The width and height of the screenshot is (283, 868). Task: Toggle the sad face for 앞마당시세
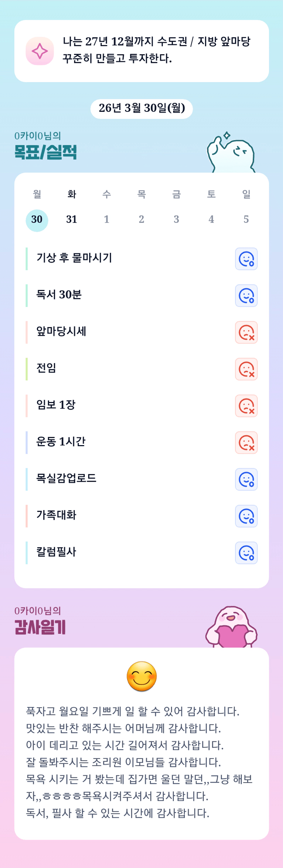pos(246,332)
